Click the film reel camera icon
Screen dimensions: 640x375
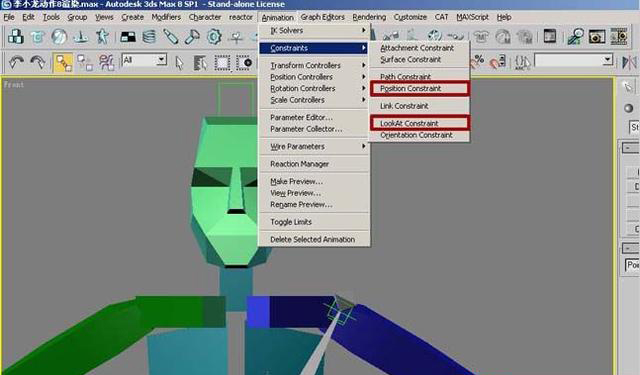[x=619, y=37]
